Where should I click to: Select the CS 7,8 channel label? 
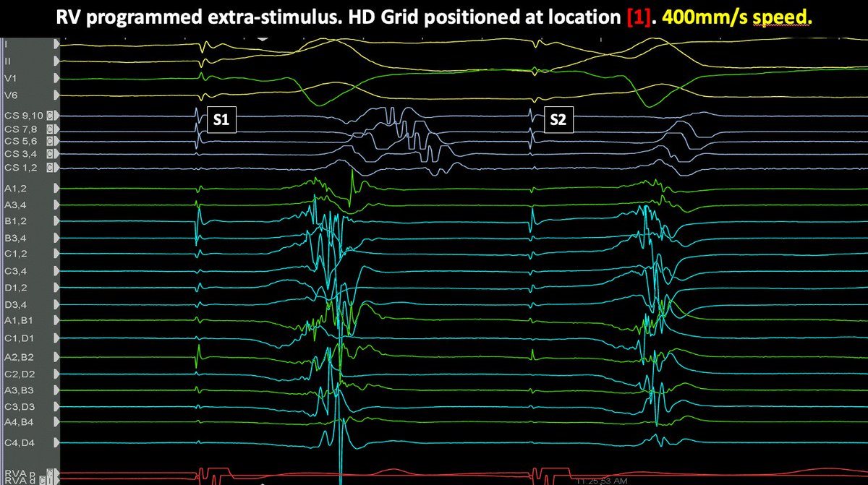point(21,129)
